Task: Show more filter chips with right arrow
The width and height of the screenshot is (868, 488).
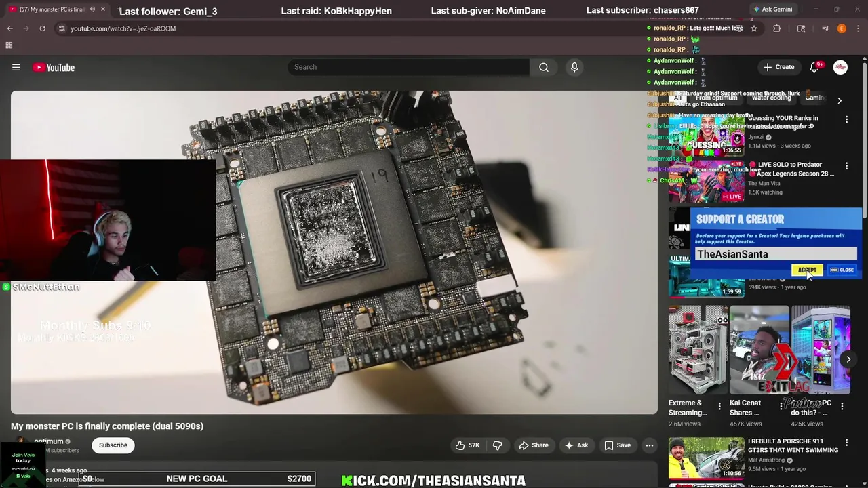Action: (840, 100)
